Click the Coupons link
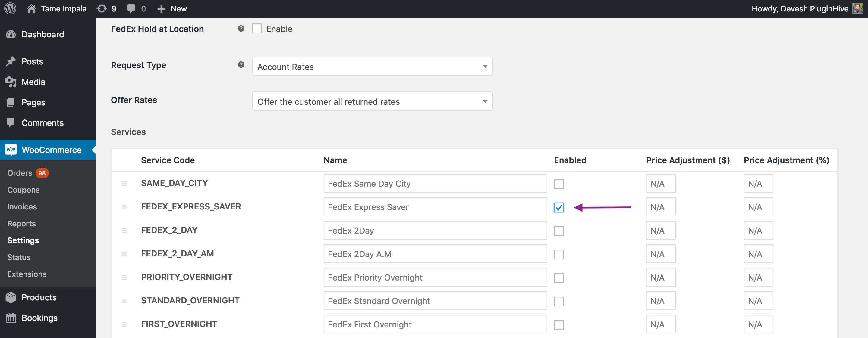 click(x=23, y=190)
